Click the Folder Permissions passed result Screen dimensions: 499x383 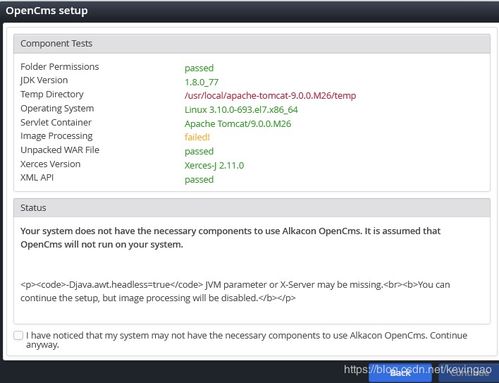(x=199, y=68)
